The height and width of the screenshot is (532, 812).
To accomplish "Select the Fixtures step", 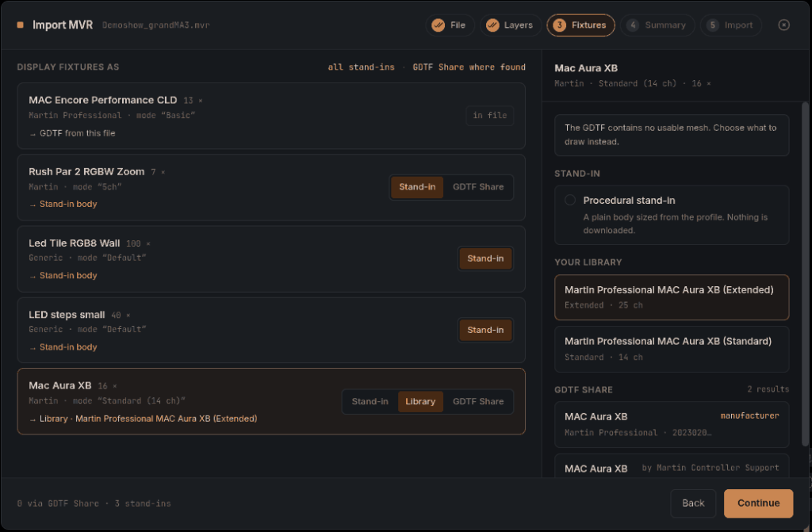I will click(x=580, y=25).
